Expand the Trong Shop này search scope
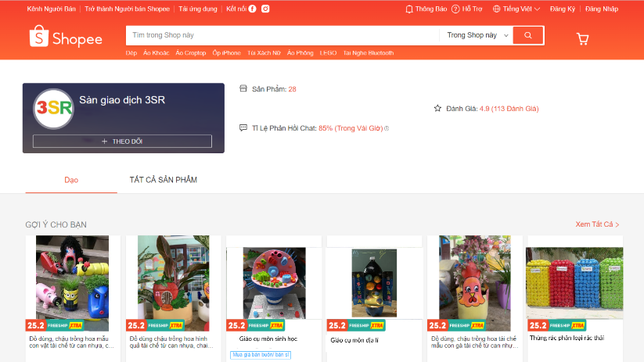 [x=477, y=35]
